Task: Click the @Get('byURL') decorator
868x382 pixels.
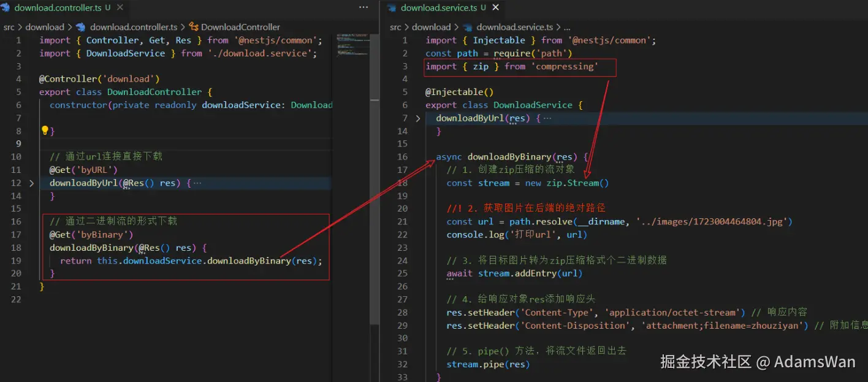Action: click(83, 170)
